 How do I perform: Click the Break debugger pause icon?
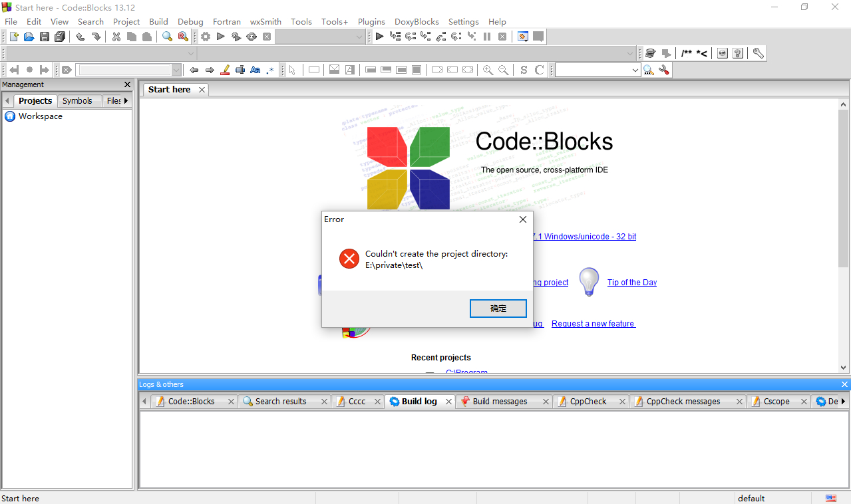(487, 37)
